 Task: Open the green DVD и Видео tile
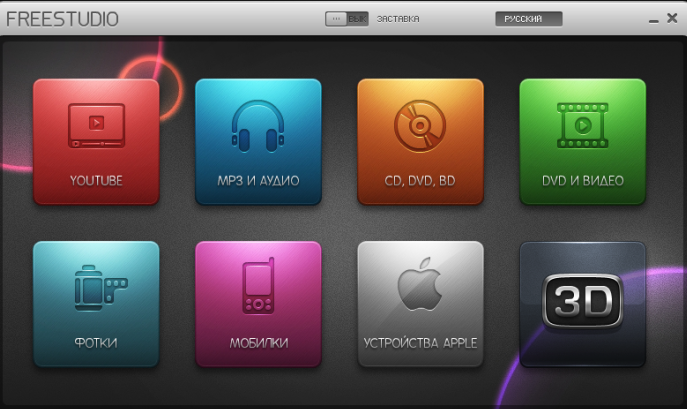(582, 142)
